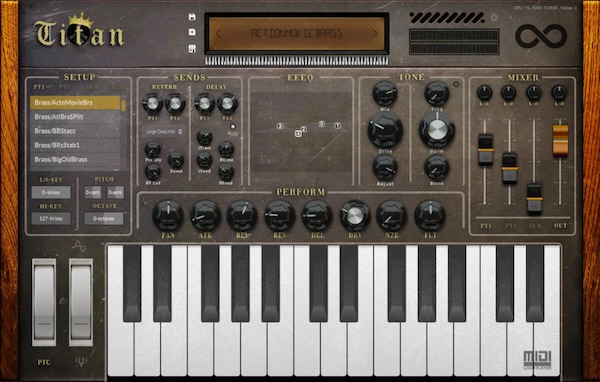Click the NZE knob in Perform
The image size is (600, 382).
pos(391,215)
